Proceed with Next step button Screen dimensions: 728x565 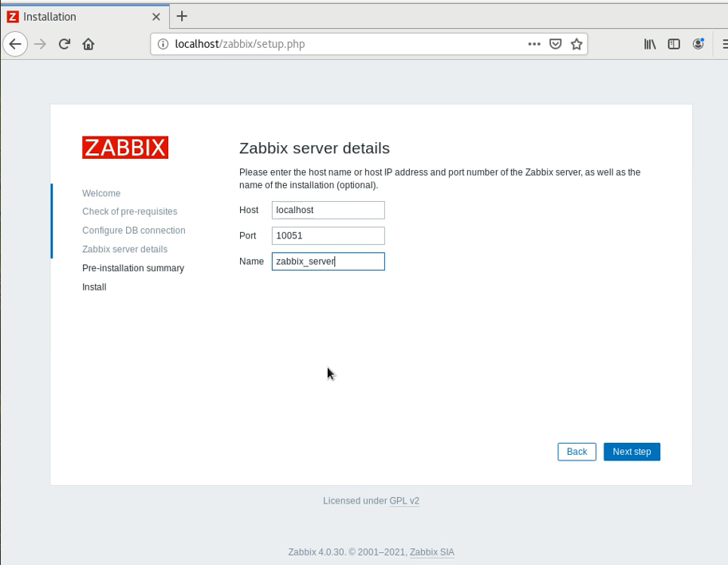[x=632, y=452]
